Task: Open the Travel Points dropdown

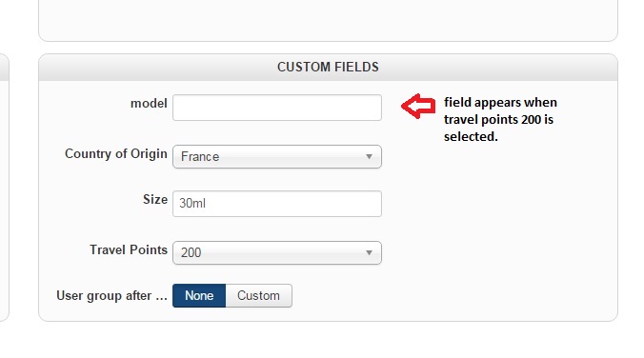Action: [277, 252]
